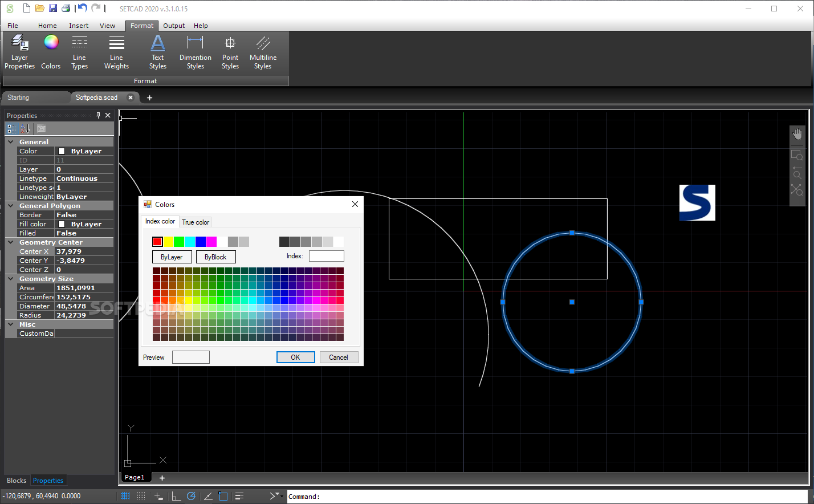The width and height of the screenshot is (814, 504).
Task: Toggle polar tracking in status bar
Action: [x=191, y=496]
